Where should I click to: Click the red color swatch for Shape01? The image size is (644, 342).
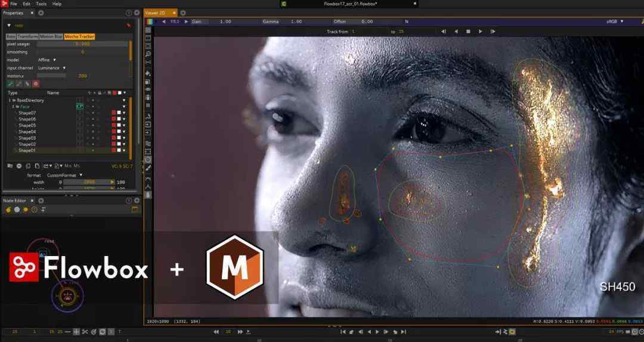[x=113, y=150]
